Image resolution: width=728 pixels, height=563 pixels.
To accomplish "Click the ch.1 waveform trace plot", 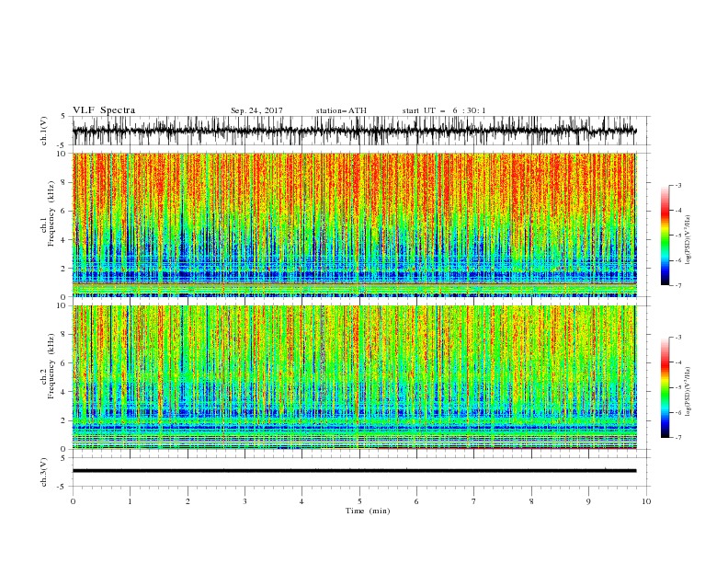I will coord(355,131).
